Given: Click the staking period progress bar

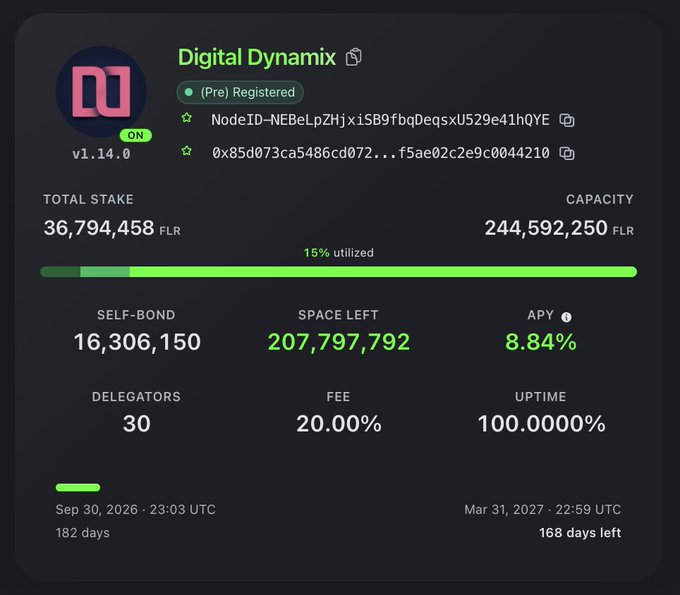Looking at the screenshot, I should pyautogui.click(x=78, y=487).
